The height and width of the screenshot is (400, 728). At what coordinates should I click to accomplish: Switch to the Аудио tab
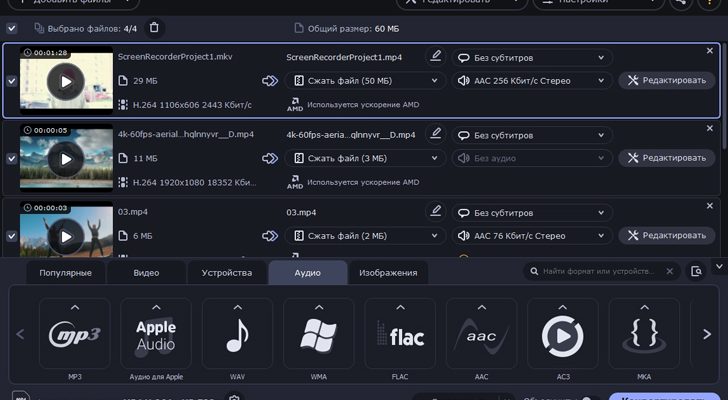[x=307, y=273]
